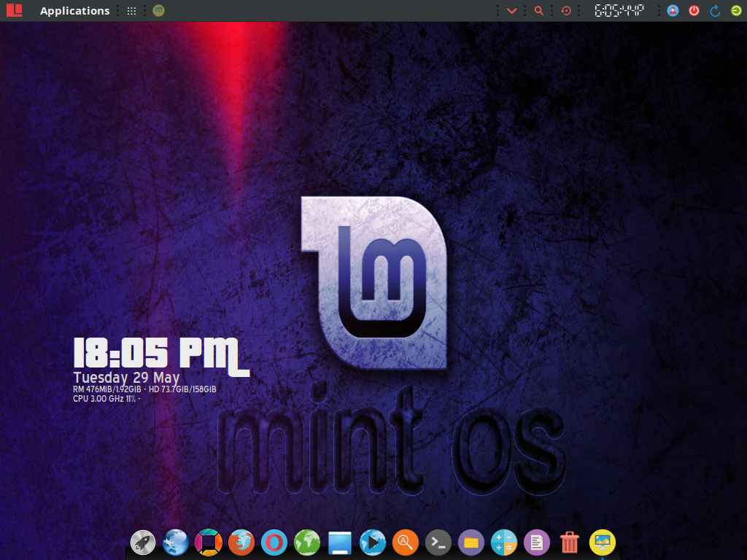Screen dimensions: 747x560
Task: Open the colorful square-frame dock icon
Action: [208, 542]
